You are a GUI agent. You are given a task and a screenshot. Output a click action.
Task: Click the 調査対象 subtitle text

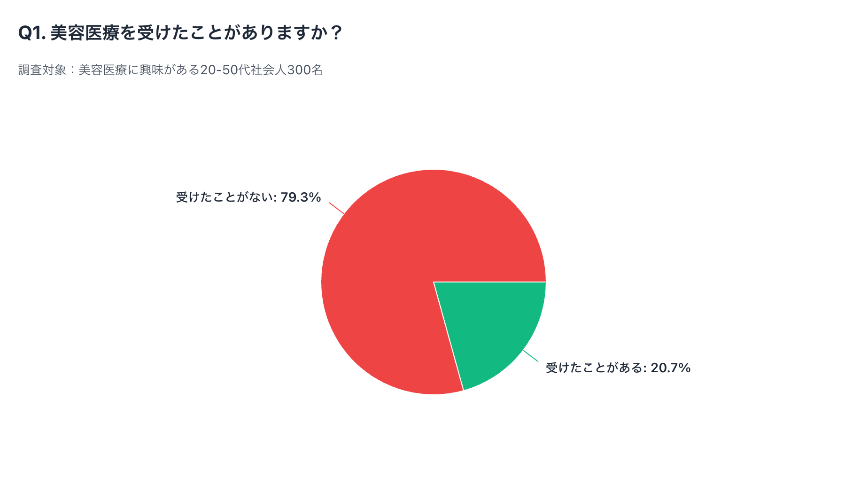[x=170, y=70]
